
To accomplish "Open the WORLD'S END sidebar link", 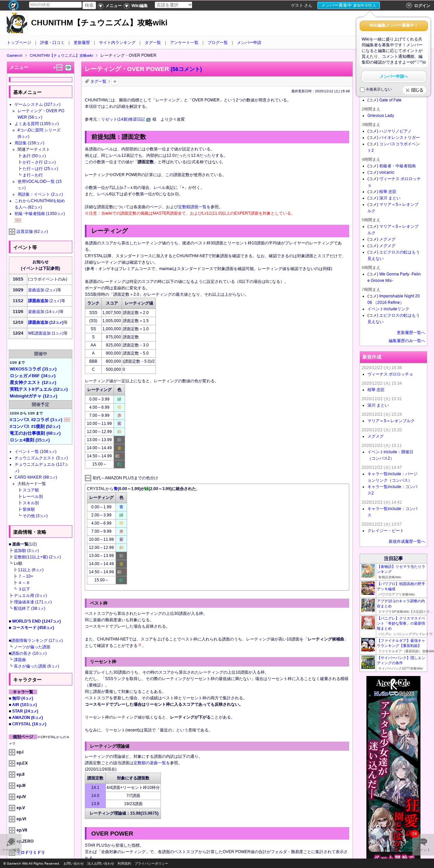I will 37,621.
